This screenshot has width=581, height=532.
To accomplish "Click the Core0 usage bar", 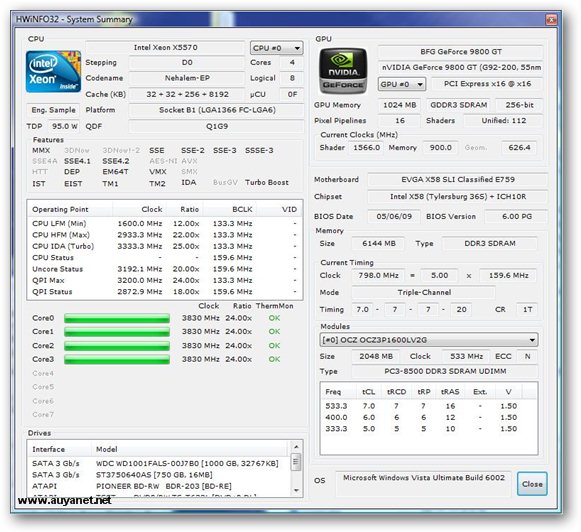I will [x=117, y=318].
